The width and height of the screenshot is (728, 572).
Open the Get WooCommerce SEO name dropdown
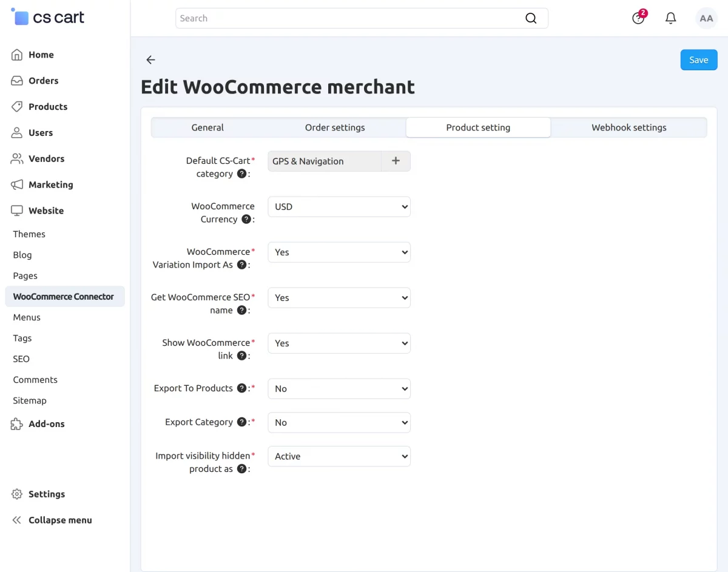point(339,298)
